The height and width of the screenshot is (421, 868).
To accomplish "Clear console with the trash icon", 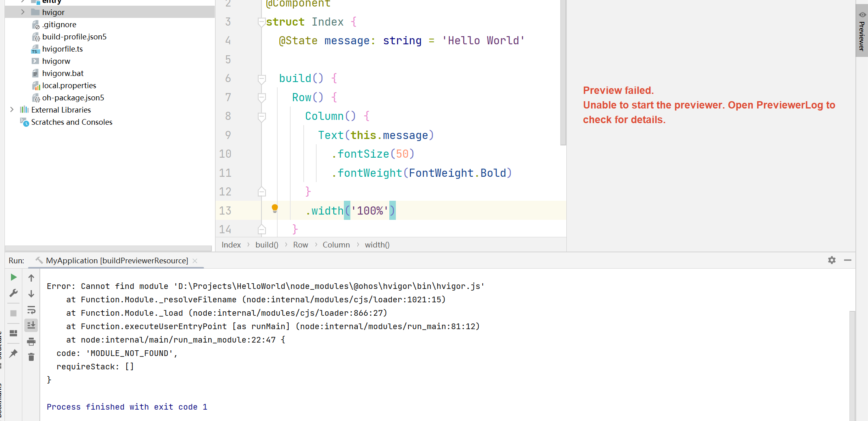I will click(31, 357).
